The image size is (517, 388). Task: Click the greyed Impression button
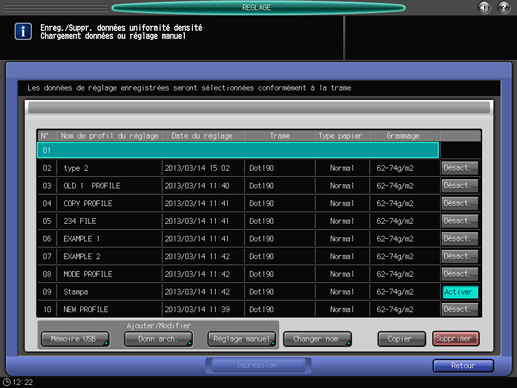tap(258, 365)
